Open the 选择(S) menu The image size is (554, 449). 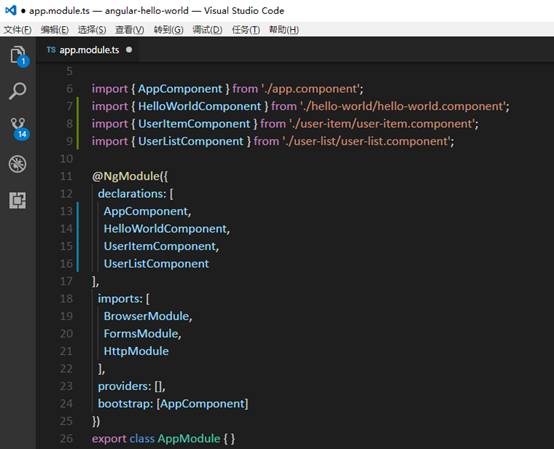pos(92,30)
